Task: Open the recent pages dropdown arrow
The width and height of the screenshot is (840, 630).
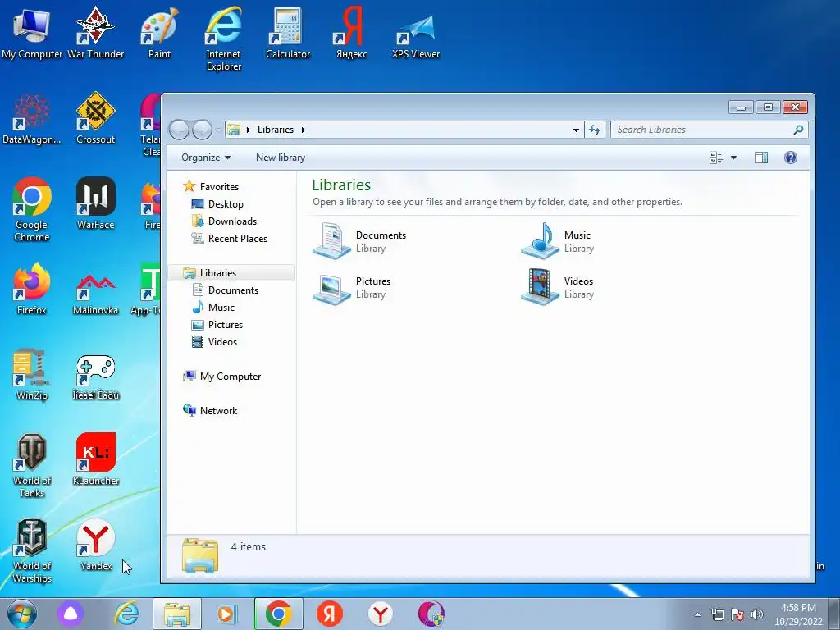Action: pyautogui.click(x=218, y=130)
